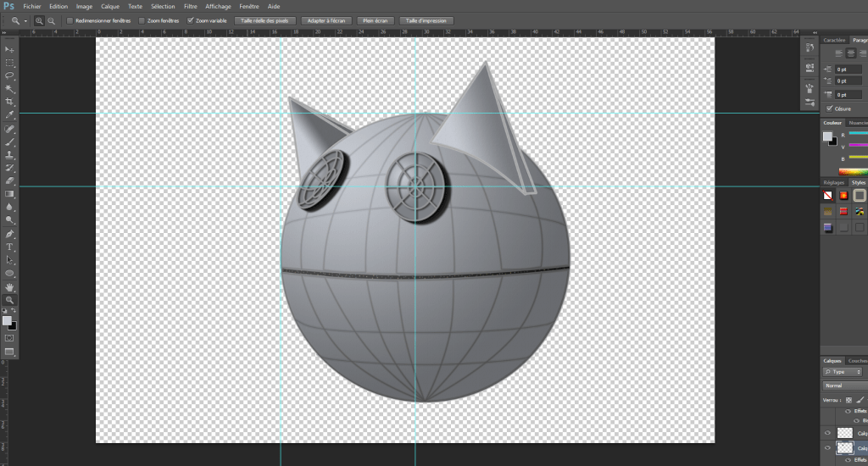Click the Taille réelle des pixels button

point(264,20)
